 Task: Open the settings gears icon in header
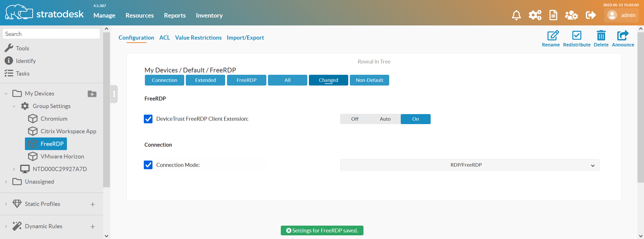tap(535, 15)
